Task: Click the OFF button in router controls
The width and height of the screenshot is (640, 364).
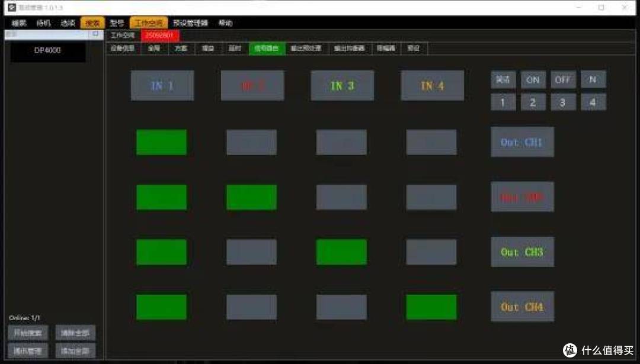Action: coord(563,80)
